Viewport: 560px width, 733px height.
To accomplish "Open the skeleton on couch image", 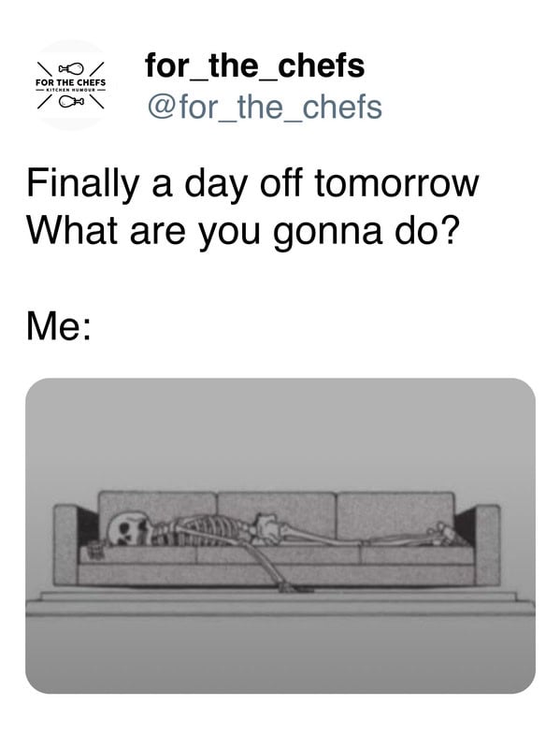I will pyautogui.click(x=280, y=536).
